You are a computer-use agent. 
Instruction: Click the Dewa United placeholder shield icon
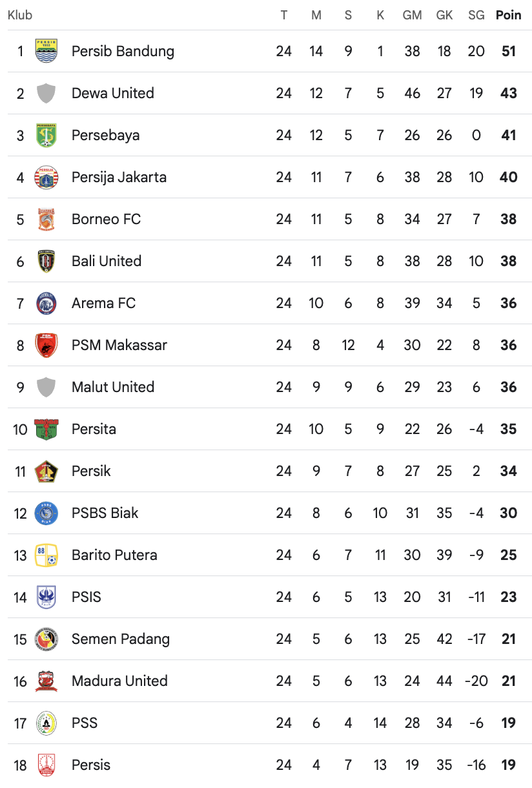tap(46, 93)
